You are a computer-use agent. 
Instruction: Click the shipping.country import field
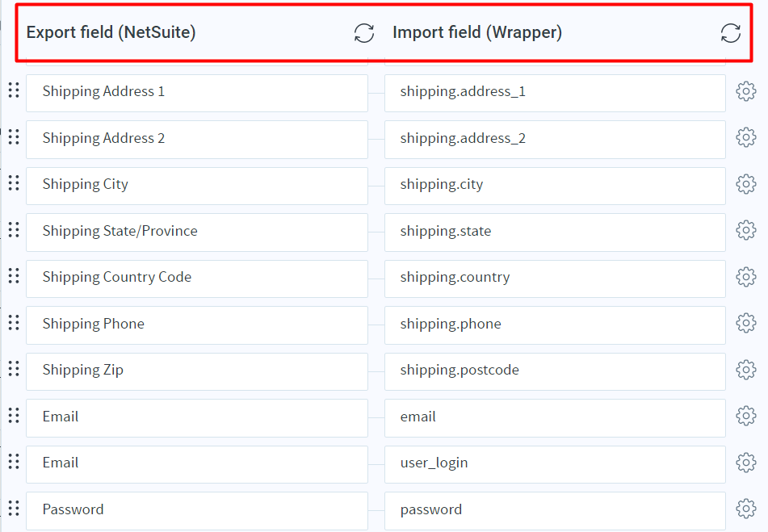click(555, 279)
